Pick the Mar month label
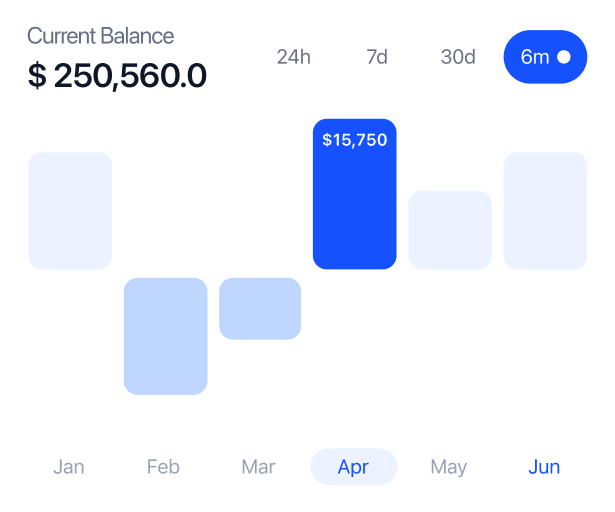Viewport: 615px width, 512px height. (x=258, y=467)
